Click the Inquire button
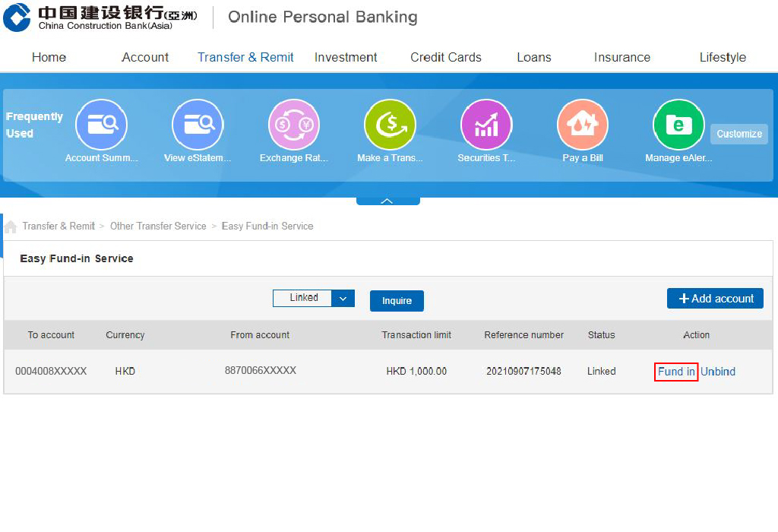Screen dimensions: 778x532 coord(397,301)
